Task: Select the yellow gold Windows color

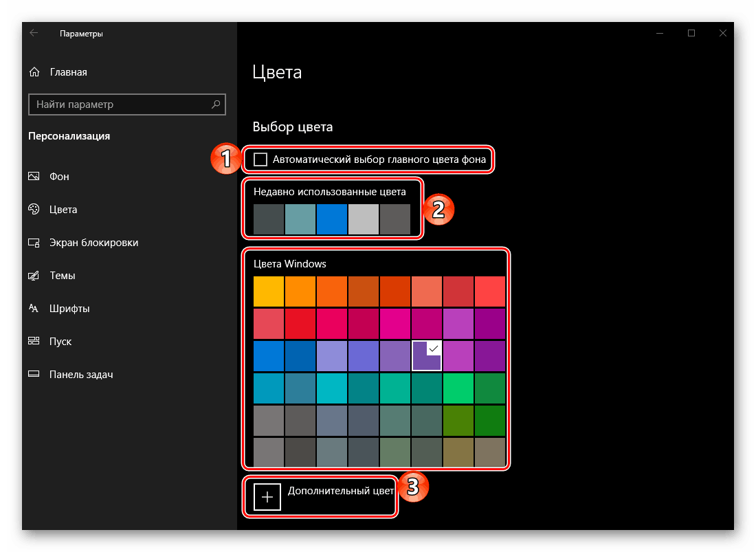Action: tap(269, 291)
